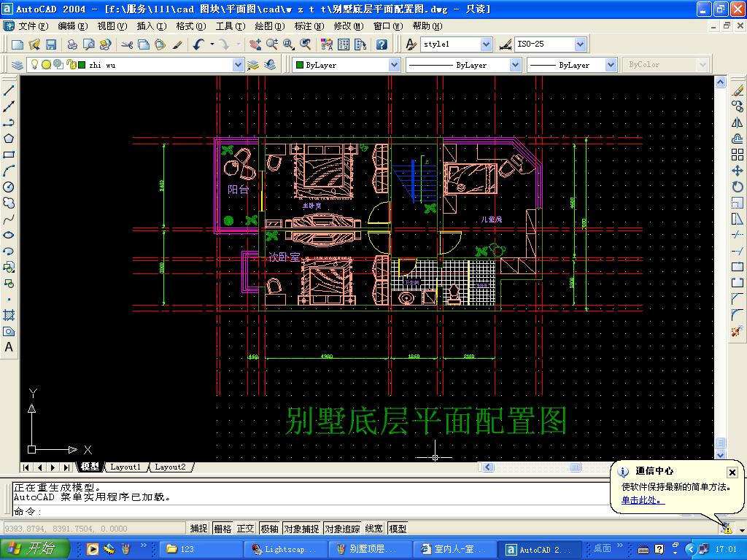Choose the Hatch tool in the draw toolbar
This screenshot has height=560, width=747.
9,315
